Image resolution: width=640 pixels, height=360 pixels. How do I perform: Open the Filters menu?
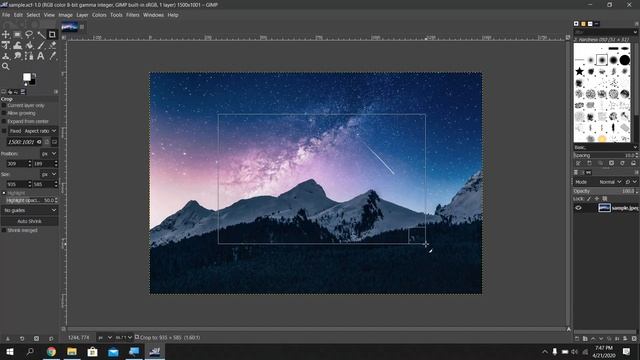coord(133,15)
